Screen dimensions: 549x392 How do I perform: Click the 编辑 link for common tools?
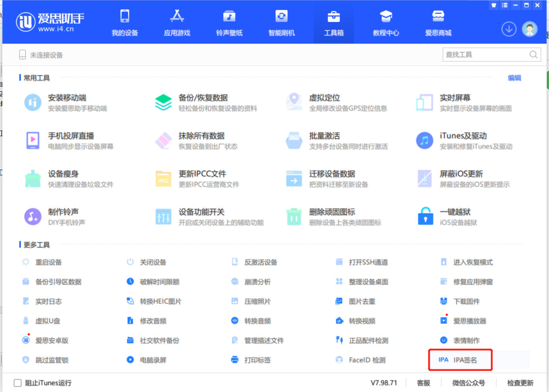(515, 78)
